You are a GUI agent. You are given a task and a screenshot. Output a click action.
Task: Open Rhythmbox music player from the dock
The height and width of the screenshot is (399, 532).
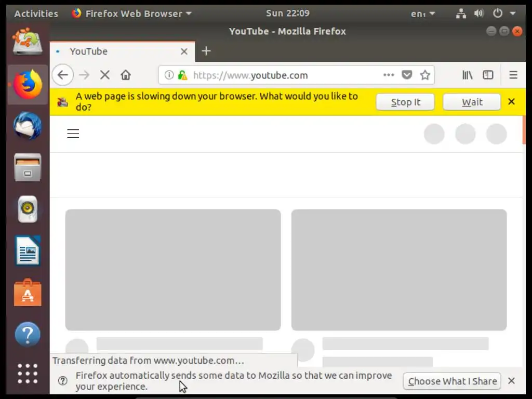coord(28,209)
